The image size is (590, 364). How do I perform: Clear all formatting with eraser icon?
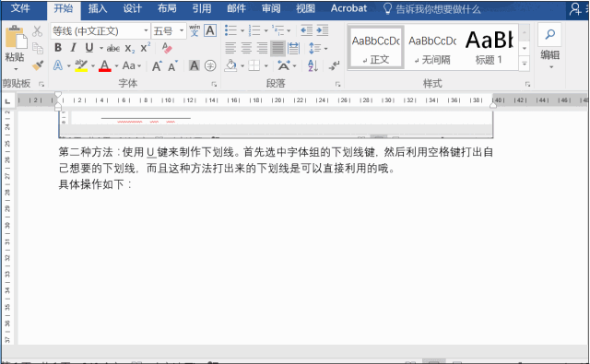167,48
